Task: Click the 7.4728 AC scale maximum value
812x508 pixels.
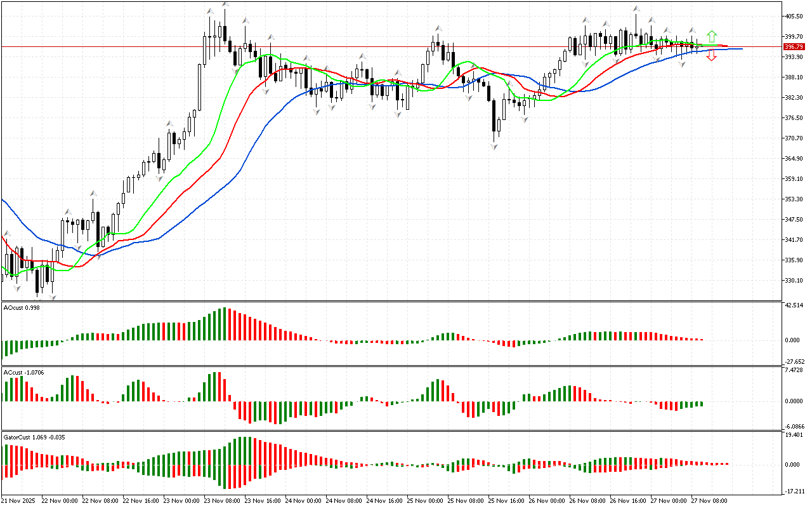Action: tap(794, 370)
